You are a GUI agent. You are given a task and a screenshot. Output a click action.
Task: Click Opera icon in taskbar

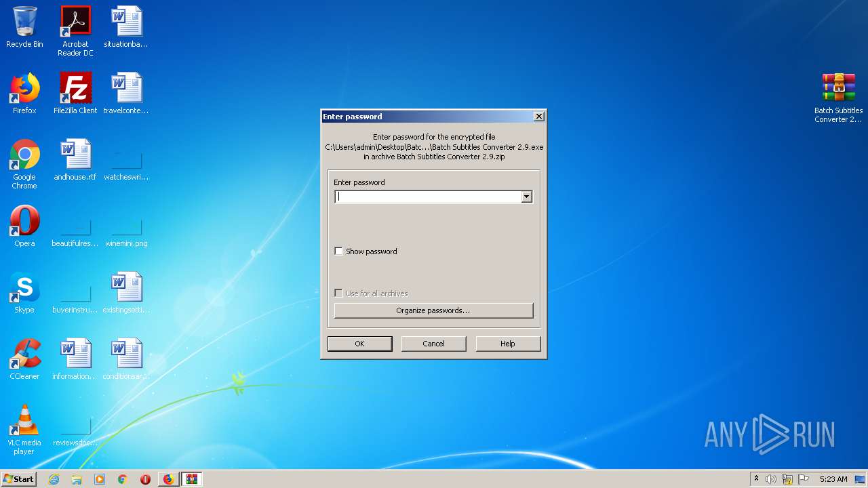click(145, 479)
